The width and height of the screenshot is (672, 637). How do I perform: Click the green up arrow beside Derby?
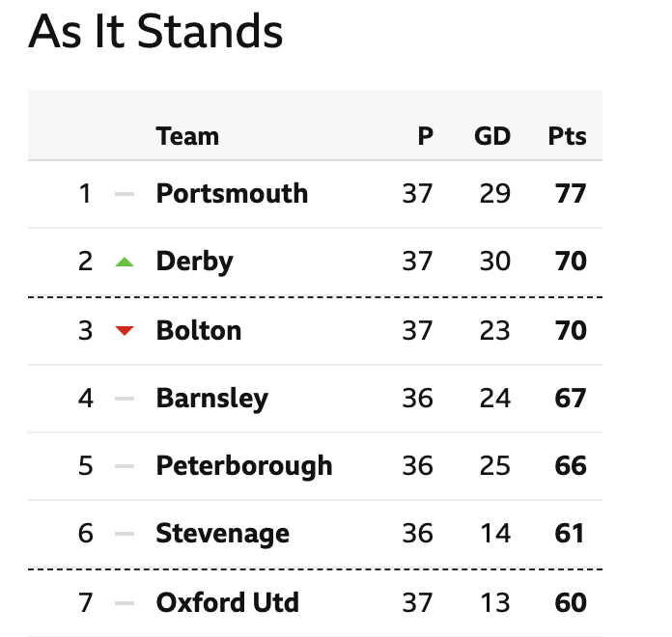point(125,262)
